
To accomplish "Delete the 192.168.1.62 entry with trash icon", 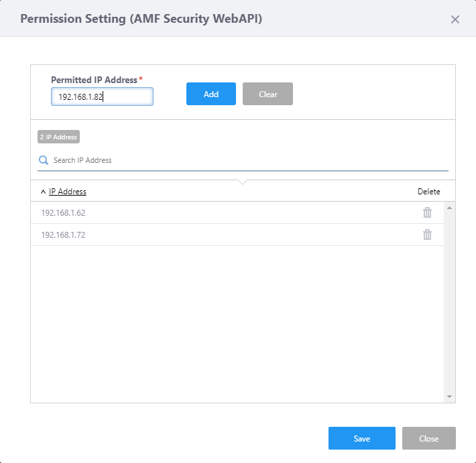I will [427, 212].
